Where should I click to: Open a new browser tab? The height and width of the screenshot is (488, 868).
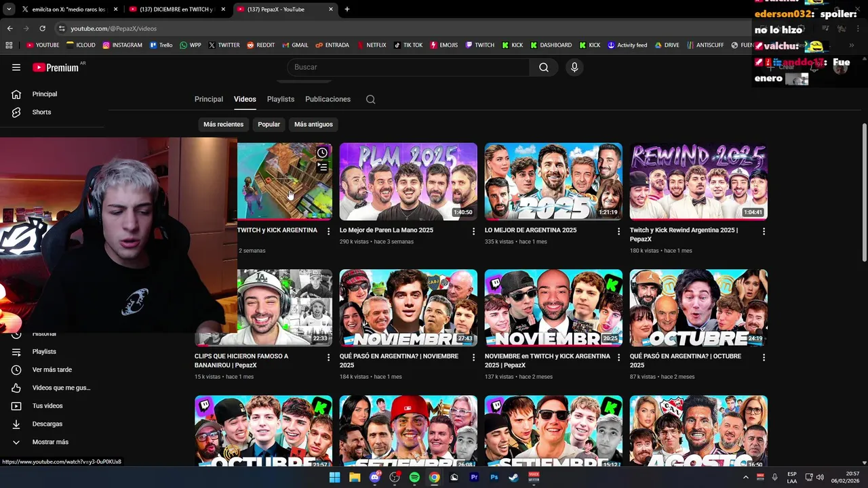(347, 9)
